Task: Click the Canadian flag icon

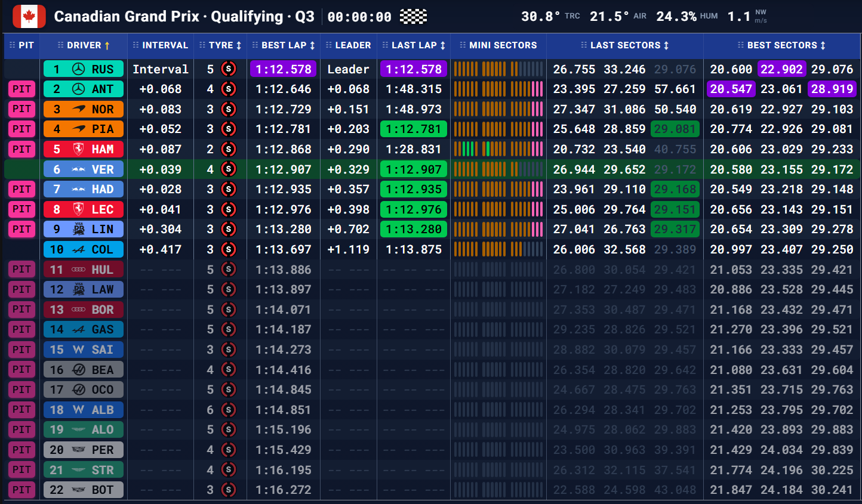Action: [x=29, y=17]
